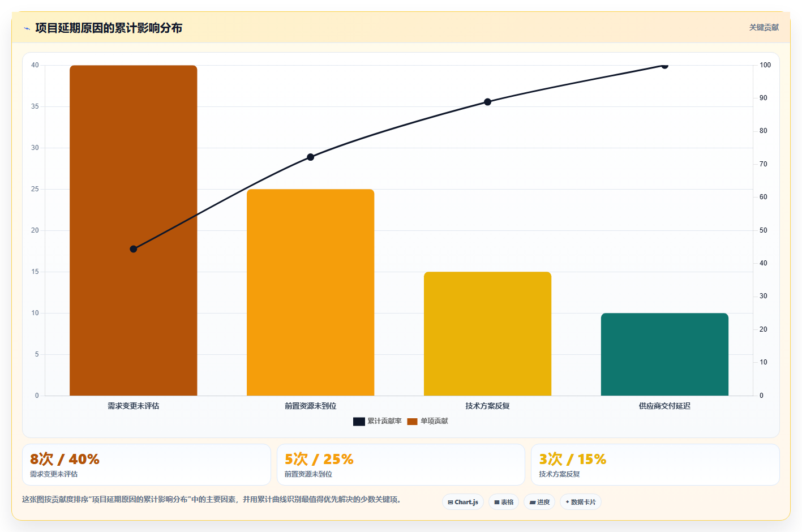Toggle the 累计贡献率 legend item

377,421
